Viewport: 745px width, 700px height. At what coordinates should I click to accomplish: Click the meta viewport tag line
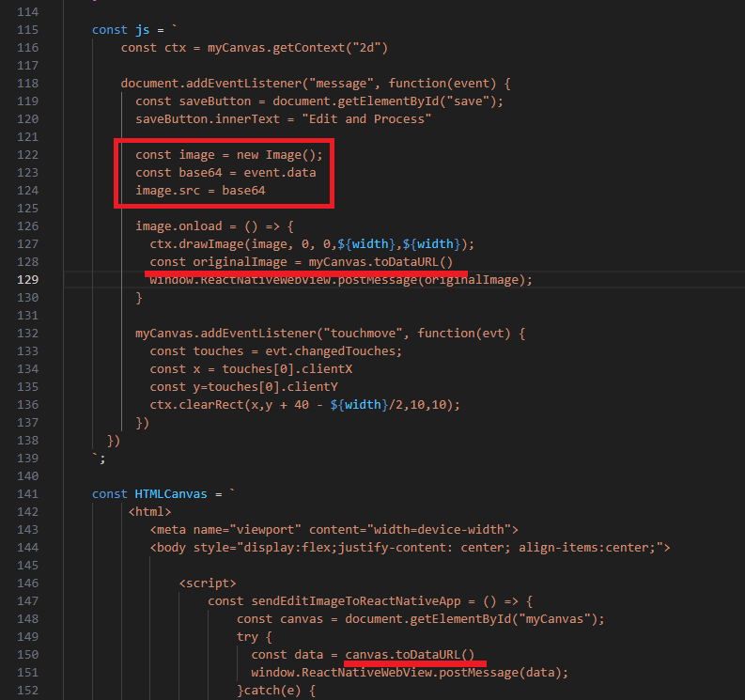[x=334, y=530]
